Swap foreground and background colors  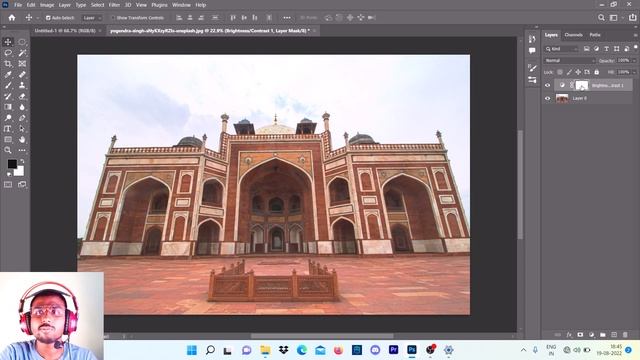22,162
